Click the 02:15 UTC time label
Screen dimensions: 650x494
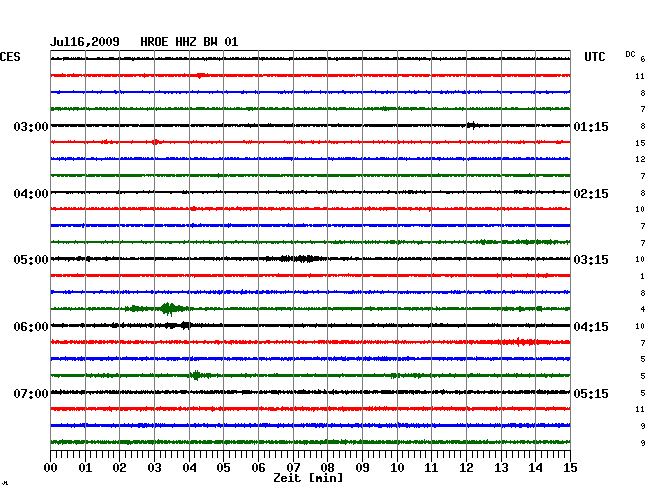click(x=591, y=194)
